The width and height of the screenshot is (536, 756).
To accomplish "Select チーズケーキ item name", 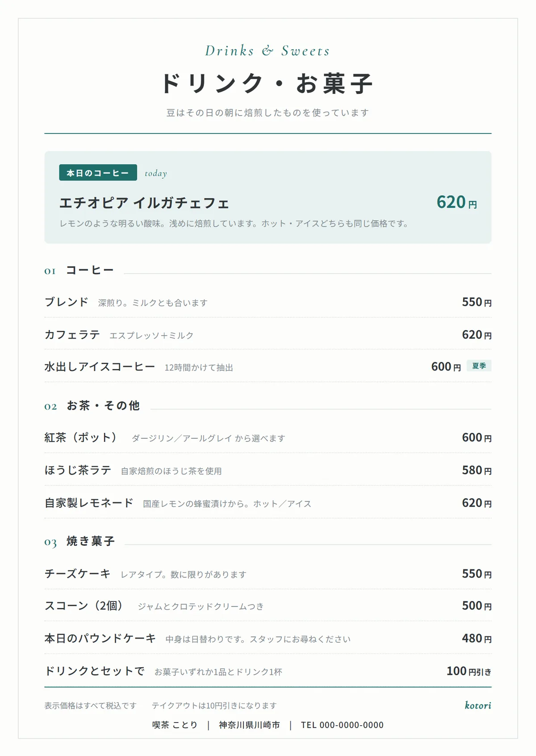I will [77, 573].
